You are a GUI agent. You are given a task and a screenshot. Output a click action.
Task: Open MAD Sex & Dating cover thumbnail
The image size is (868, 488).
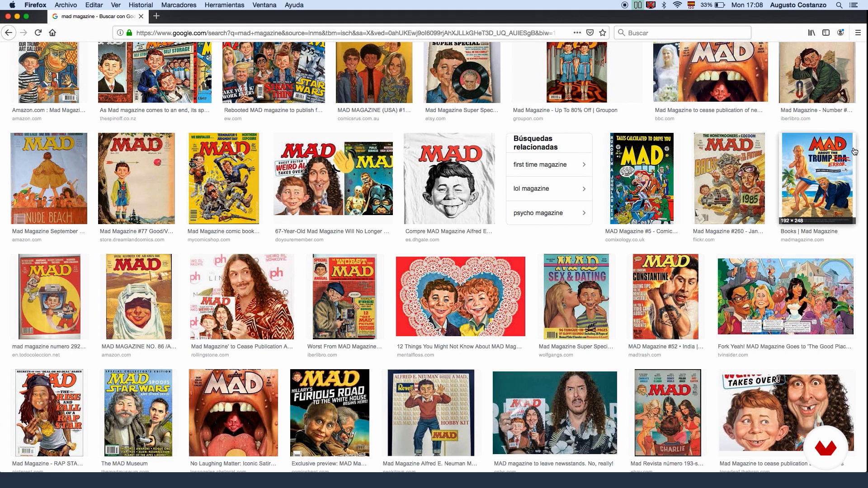click(x=576, y=296)
